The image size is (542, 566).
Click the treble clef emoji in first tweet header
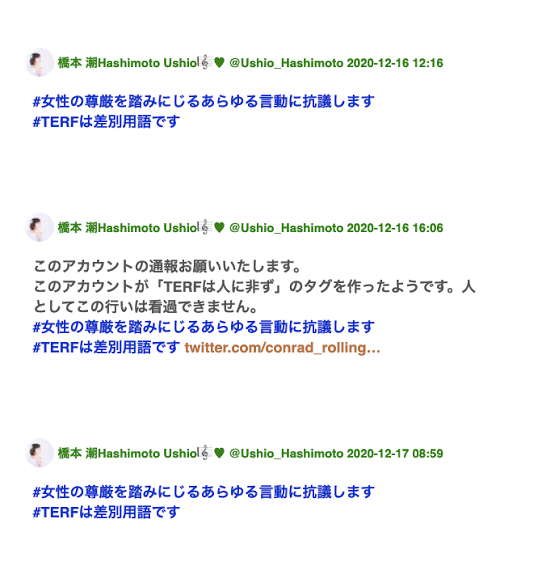pos(205,62)
